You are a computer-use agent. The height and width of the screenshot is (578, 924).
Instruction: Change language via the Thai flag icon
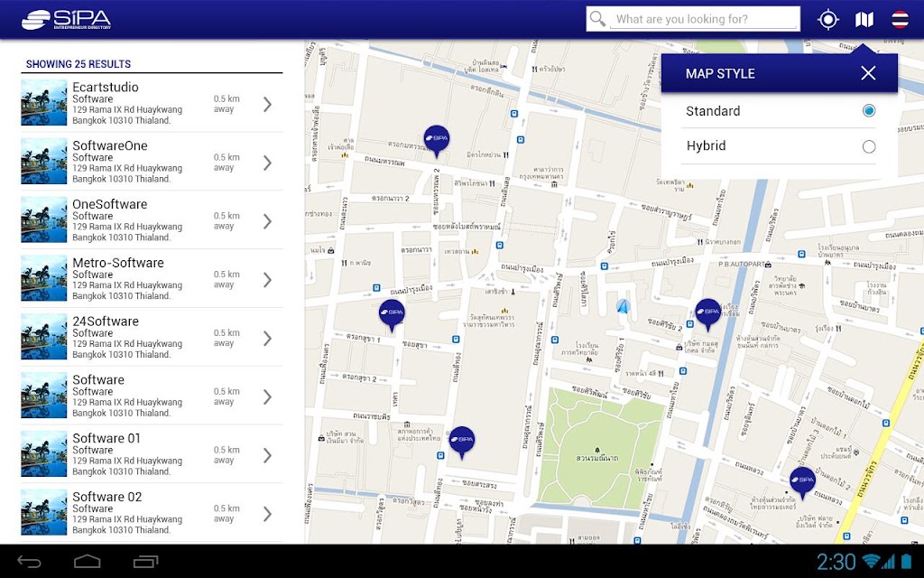point(900,20)
